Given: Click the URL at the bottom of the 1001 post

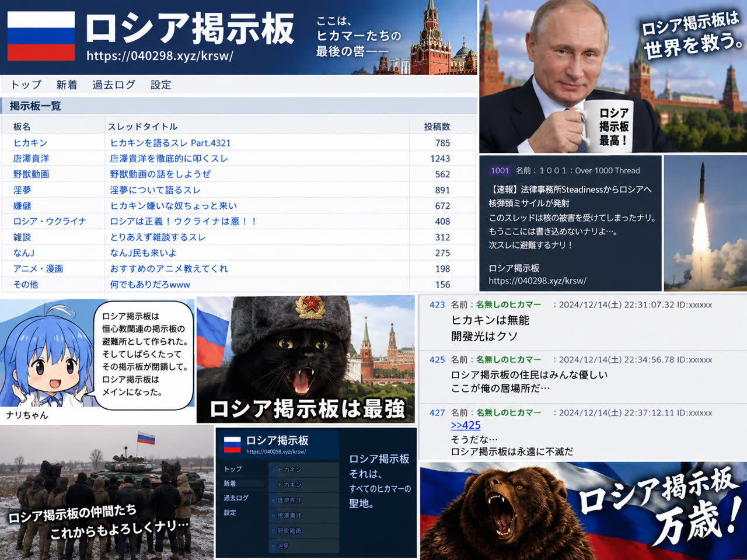Looking at the screenshot, I should [537, 281].
